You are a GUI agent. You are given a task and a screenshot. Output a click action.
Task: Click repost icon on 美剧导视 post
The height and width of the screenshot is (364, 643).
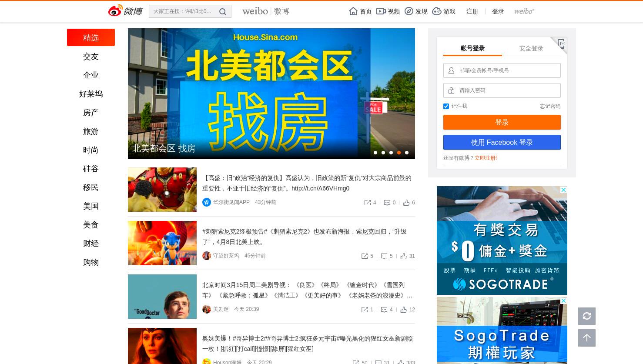coord(365,310)
